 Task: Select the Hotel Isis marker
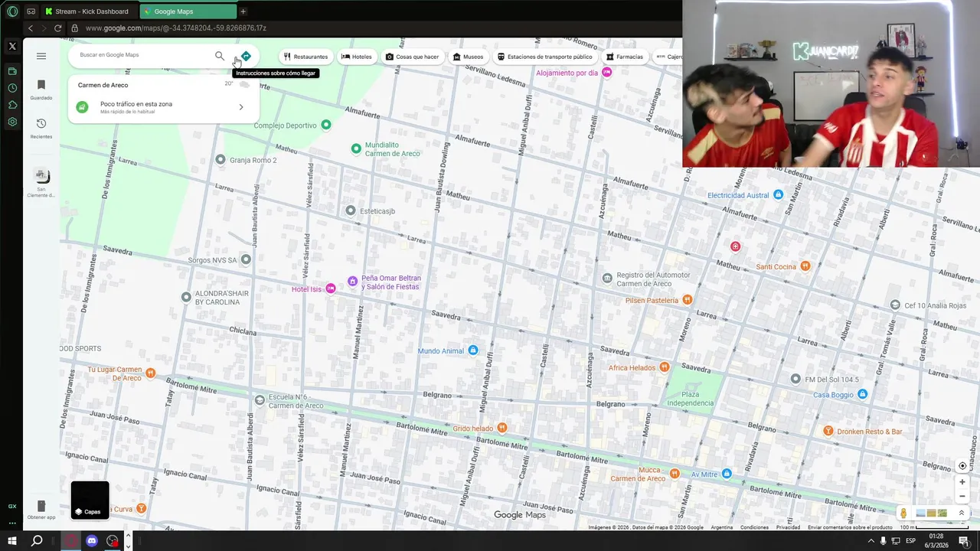tap(331, 289)
